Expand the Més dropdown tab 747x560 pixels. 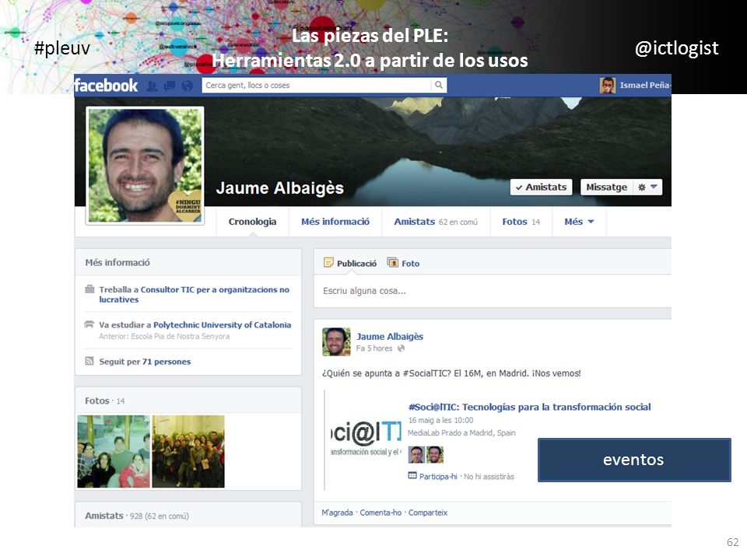(579, 222)
